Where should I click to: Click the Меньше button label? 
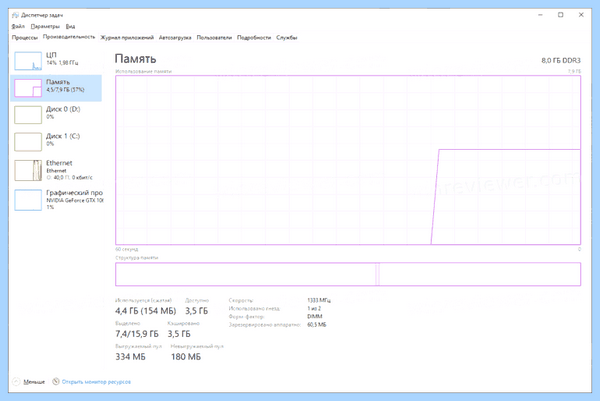click(34, 382)
